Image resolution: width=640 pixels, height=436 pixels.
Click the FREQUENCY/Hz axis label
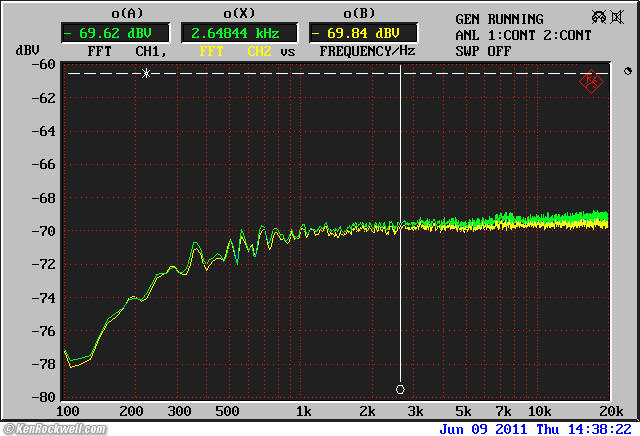(x=367, y=51)
